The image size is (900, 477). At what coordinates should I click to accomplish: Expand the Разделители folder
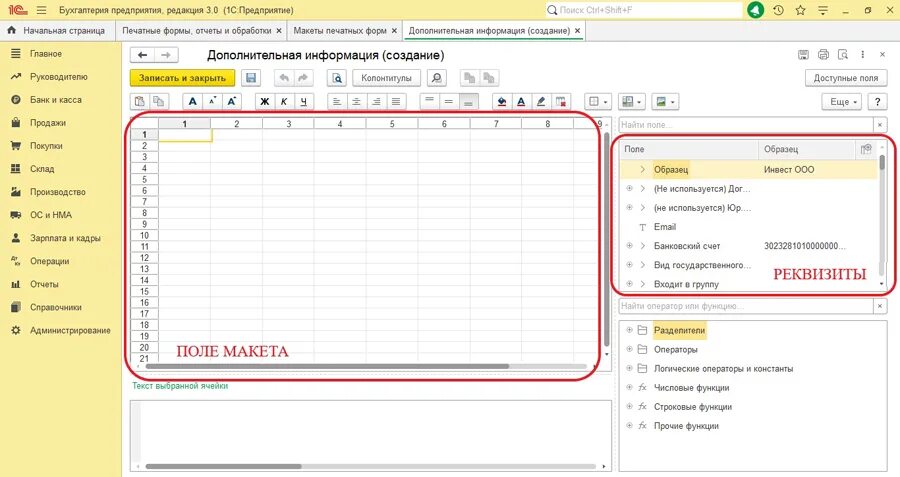629,330
